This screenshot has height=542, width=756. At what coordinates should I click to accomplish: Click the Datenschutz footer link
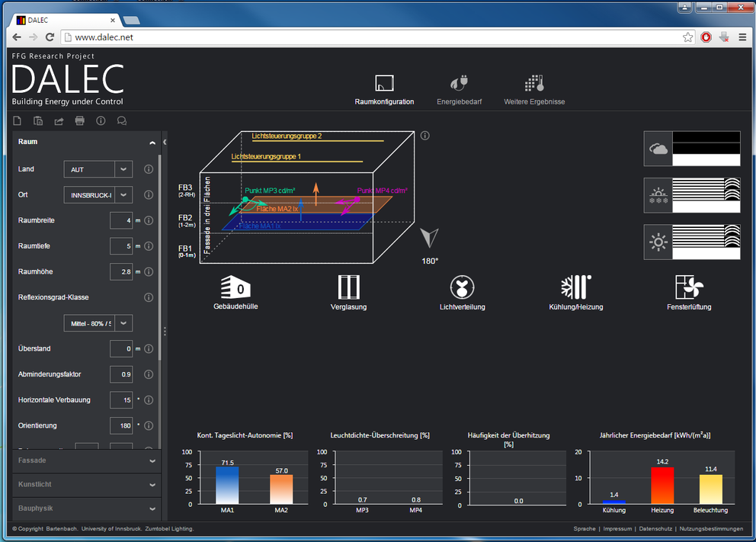point(656,529)
